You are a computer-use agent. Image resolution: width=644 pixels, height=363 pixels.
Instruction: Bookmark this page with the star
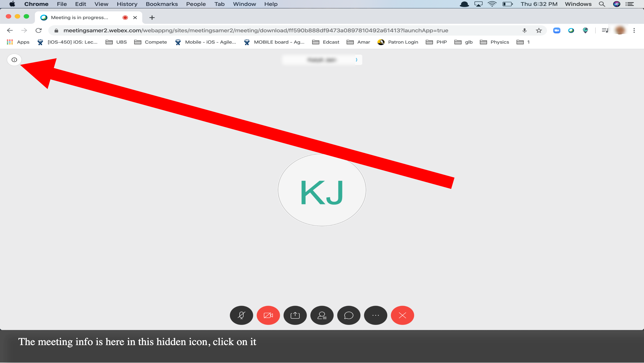pos(539,30)
